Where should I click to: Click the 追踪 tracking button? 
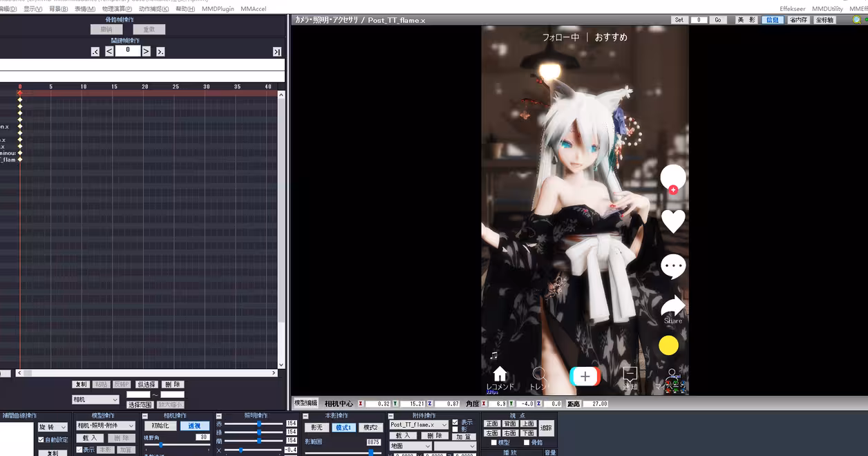546,428
